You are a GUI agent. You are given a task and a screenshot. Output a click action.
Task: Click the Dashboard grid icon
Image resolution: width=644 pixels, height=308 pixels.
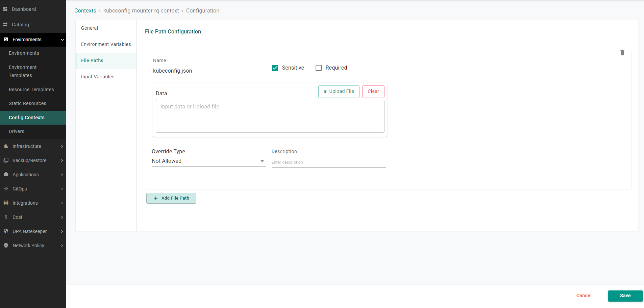coord(5,9)
